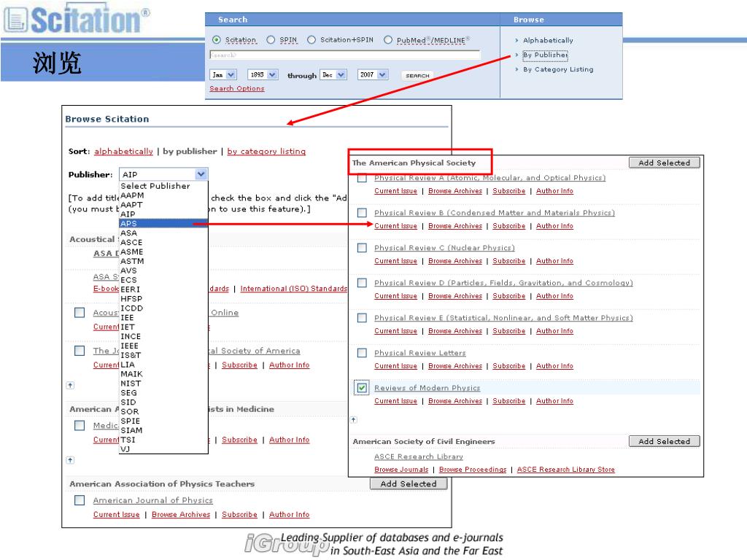Open Physical Review Letters journal title
Viewport: 747px width, 560px height.
(419, 353)
